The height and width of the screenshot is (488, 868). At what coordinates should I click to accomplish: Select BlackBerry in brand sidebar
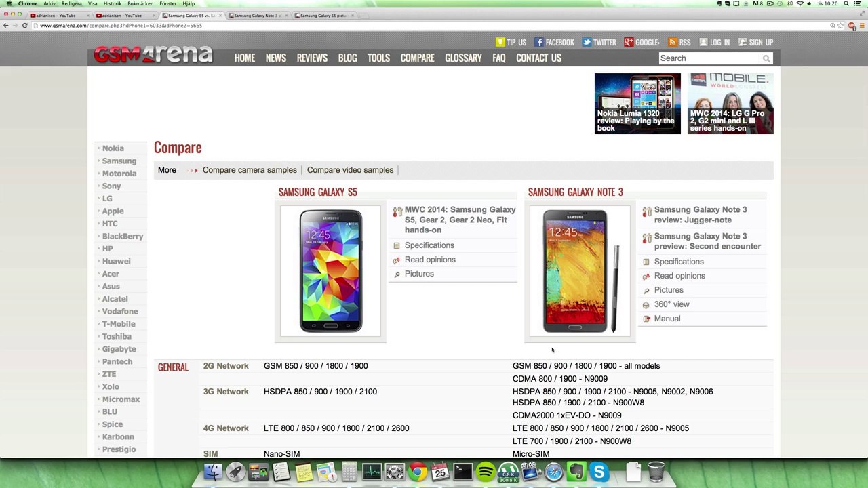pyautogui.click(x=123, y=237)
